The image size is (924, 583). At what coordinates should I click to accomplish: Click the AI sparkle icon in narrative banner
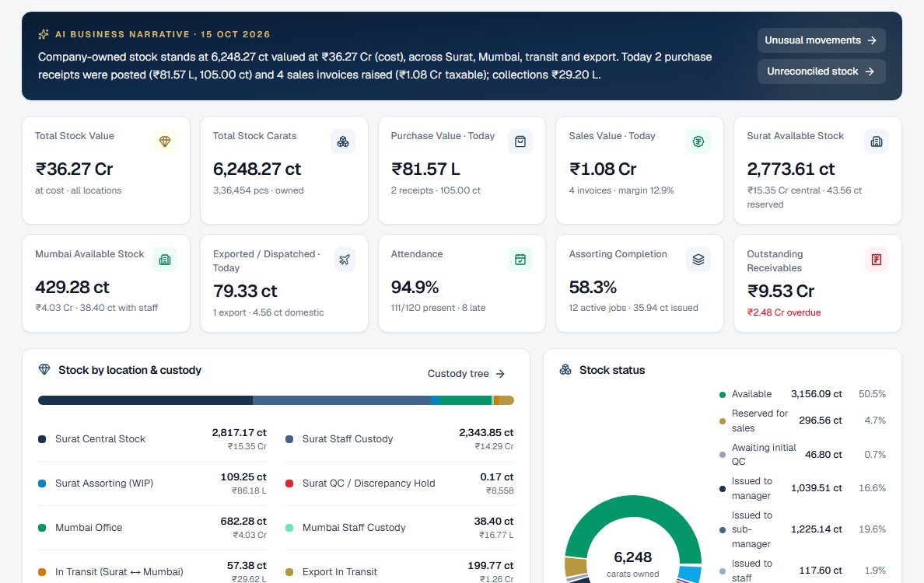pos(44,34)
